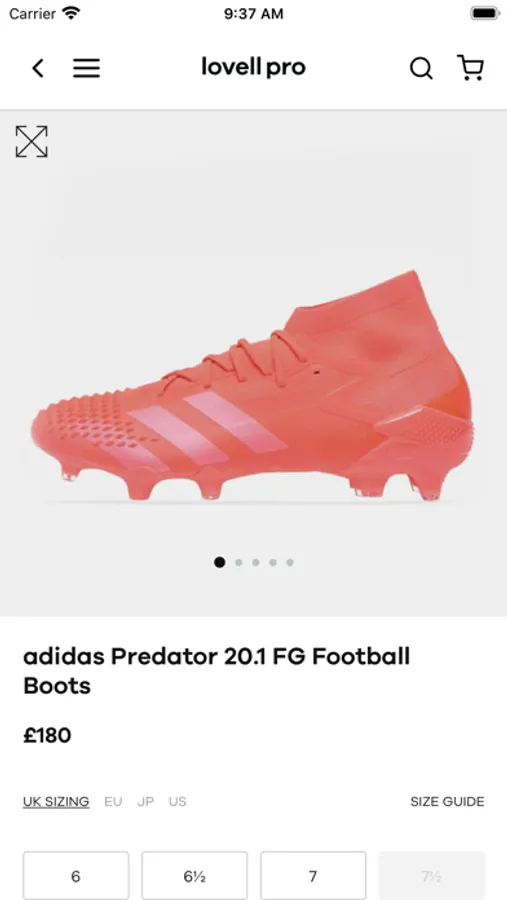The image size is (507, 900).
Task: Select the greyed-out size 7½
Action: click(432, 876)
